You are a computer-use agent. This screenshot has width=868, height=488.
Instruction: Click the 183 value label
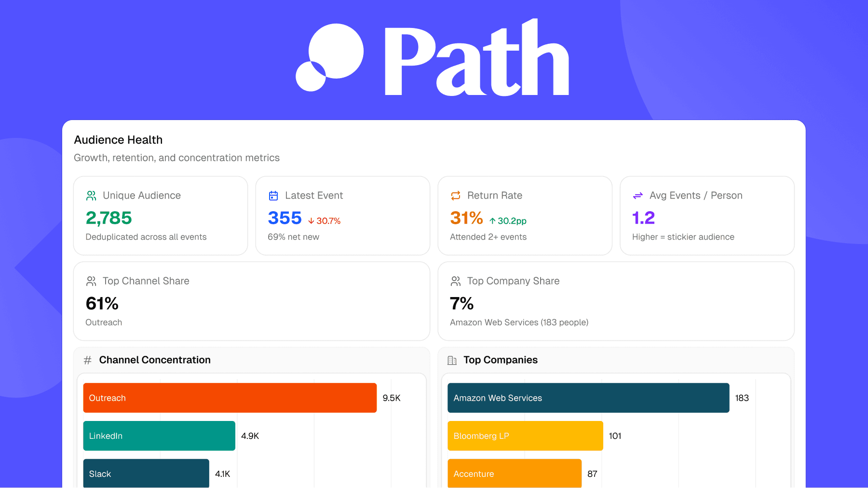click(x=742, y=398)
